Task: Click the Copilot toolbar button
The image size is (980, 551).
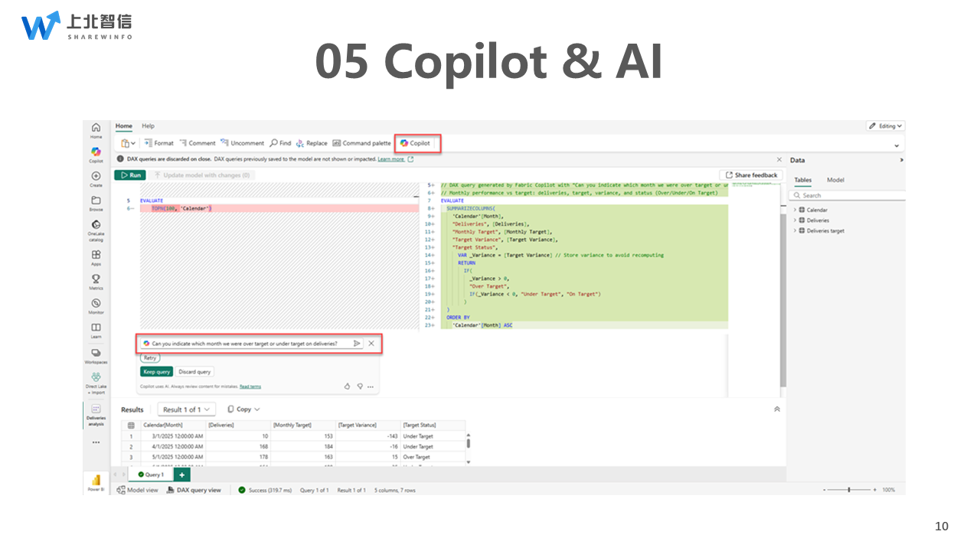Action: tap(415, 143)
